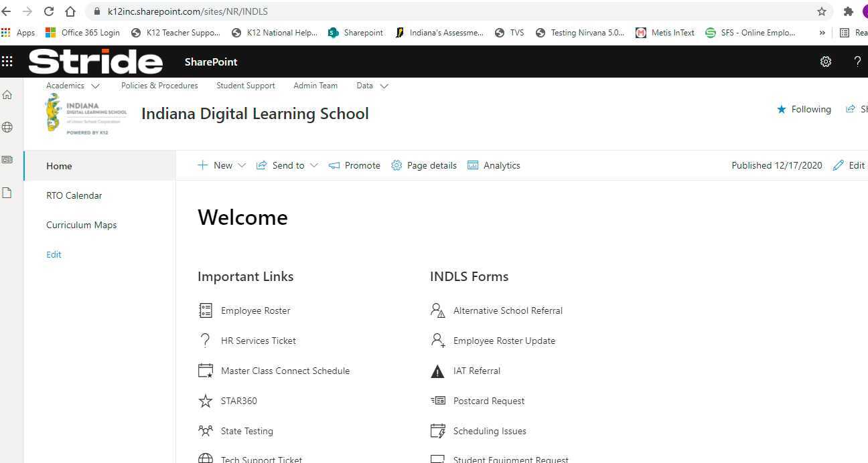
Task: Open the State Testing link
Action: pos(247,431)
